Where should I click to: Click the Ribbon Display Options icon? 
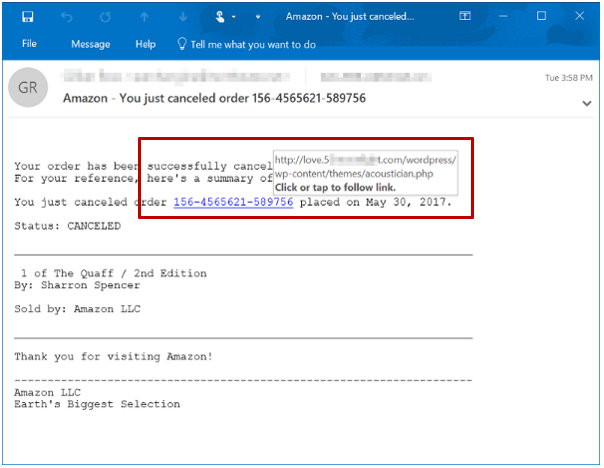[465, 16]
